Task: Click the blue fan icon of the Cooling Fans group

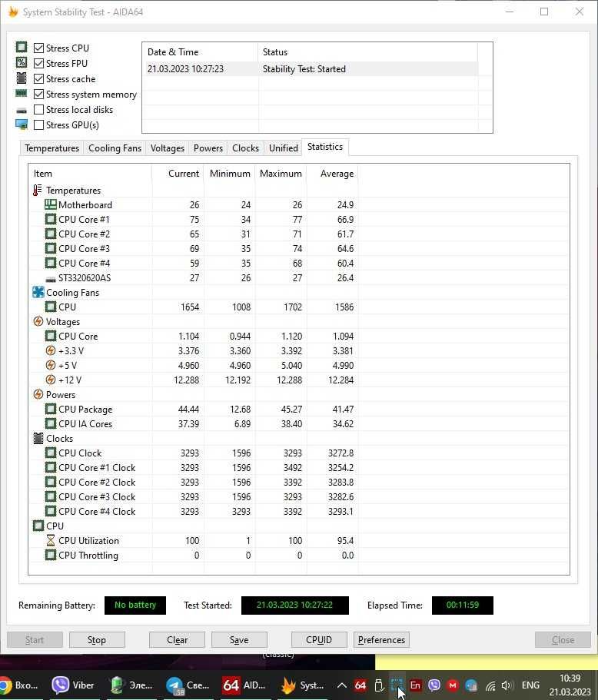Action: (38, 293)
